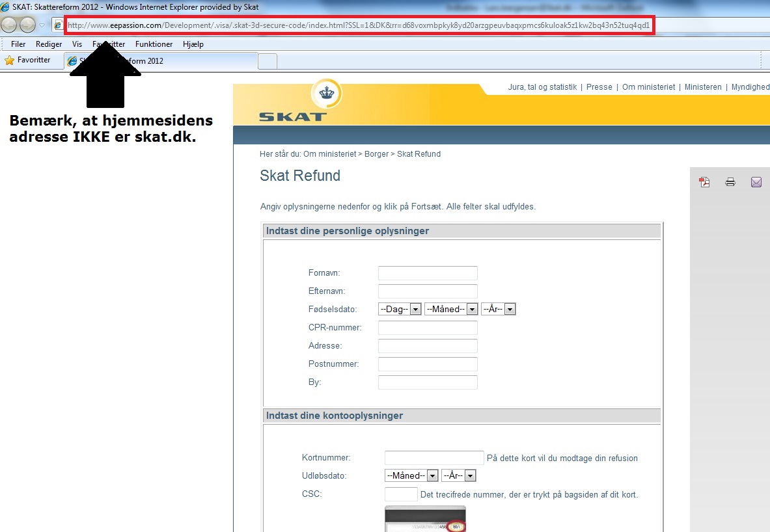Open the recent pages dropdown arrow beside Forward
The image size is (770, 532).
click(x=42, y=25)
